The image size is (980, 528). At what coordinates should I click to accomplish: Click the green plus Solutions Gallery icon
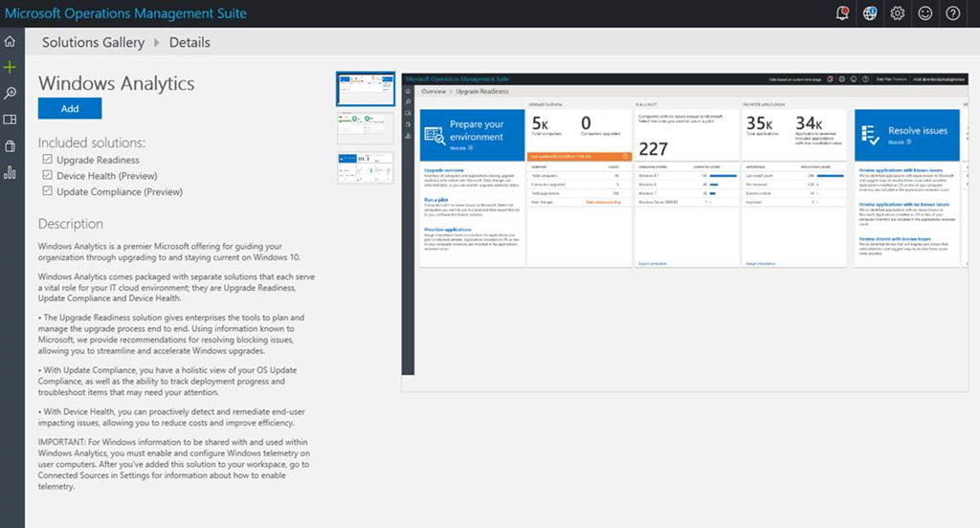coord(11,67)
